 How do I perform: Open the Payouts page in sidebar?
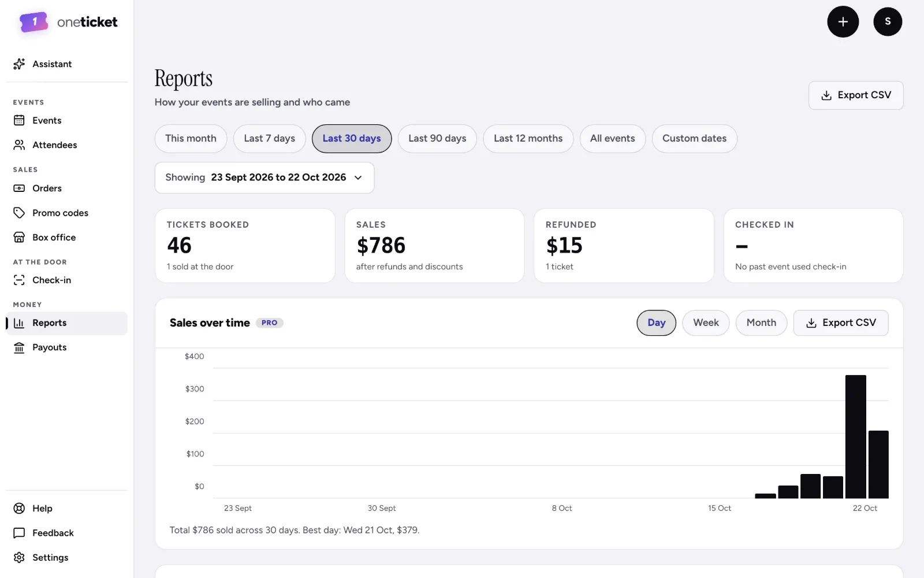point(66,347)
